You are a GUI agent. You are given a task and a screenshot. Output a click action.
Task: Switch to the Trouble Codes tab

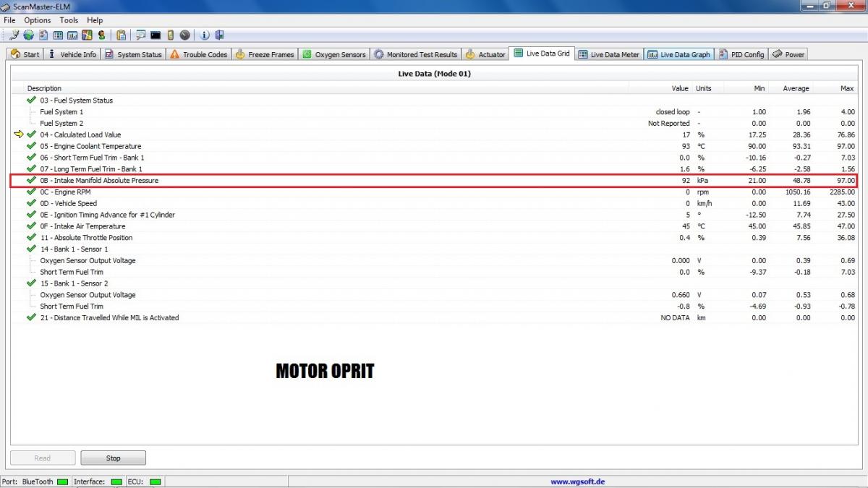point(198,54)
